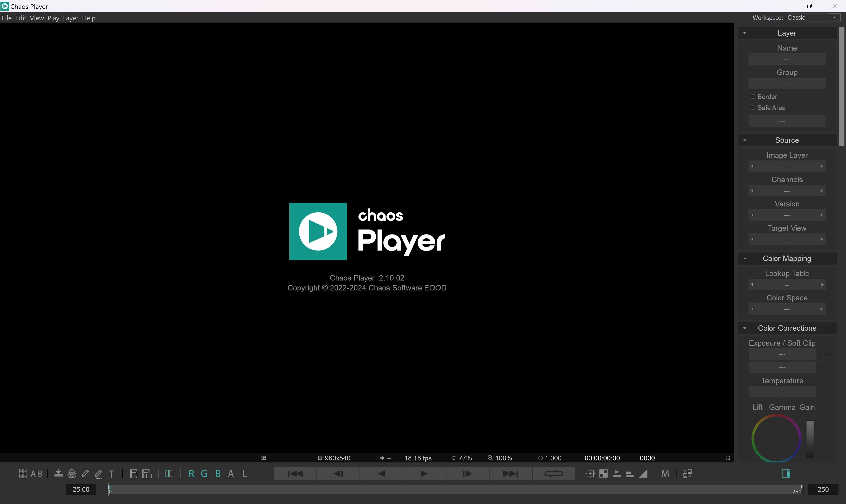Click the film strip layers icon
846x504 pixels.
[147, 473]
